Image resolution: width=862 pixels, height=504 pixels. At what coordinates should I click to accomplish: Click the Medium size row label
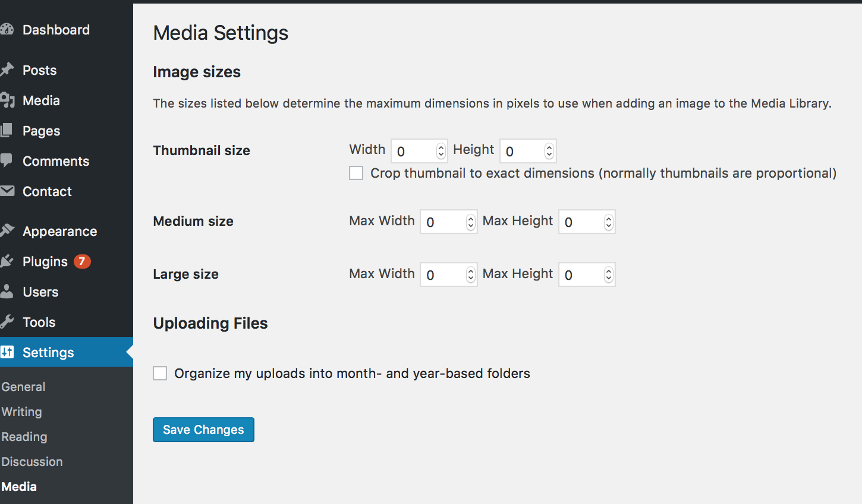[x=193, y=221]
